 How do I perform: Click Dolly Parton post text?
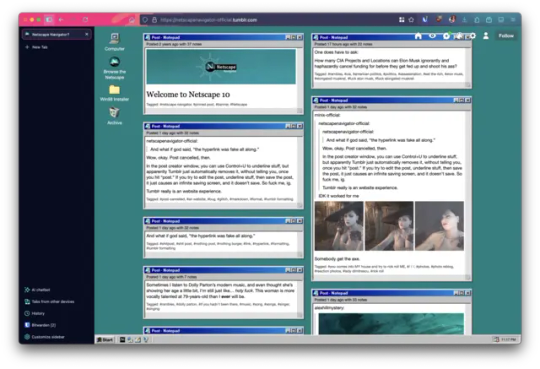(220, 290)
